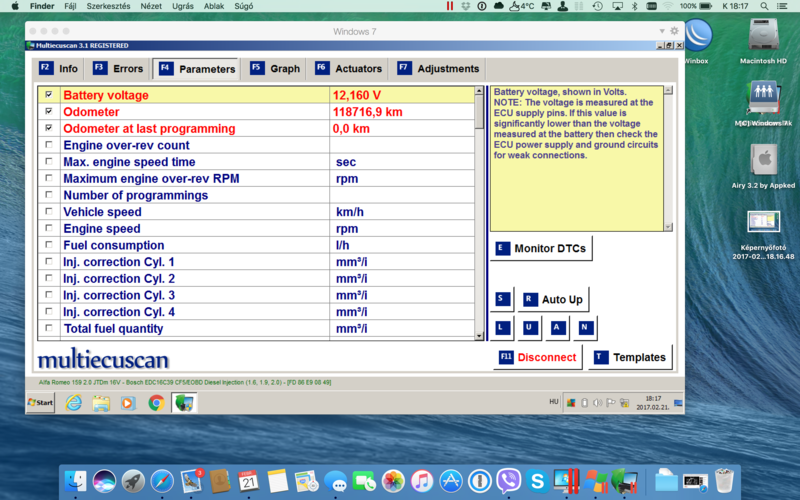Check Inj. correction Cyl. 1 box
Image resolution: width=800 pixels, height=500 pixels.
[49, 261]
